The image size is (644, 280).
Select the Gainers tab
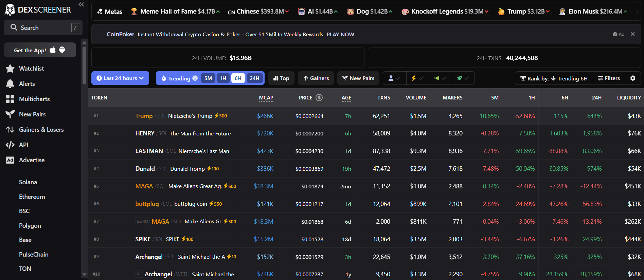point(316,78)
